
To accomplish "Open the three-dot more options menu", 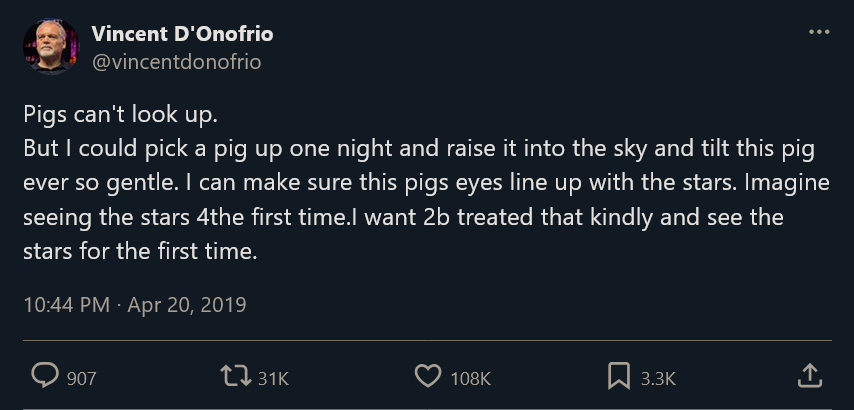I will tap(819, 32).
